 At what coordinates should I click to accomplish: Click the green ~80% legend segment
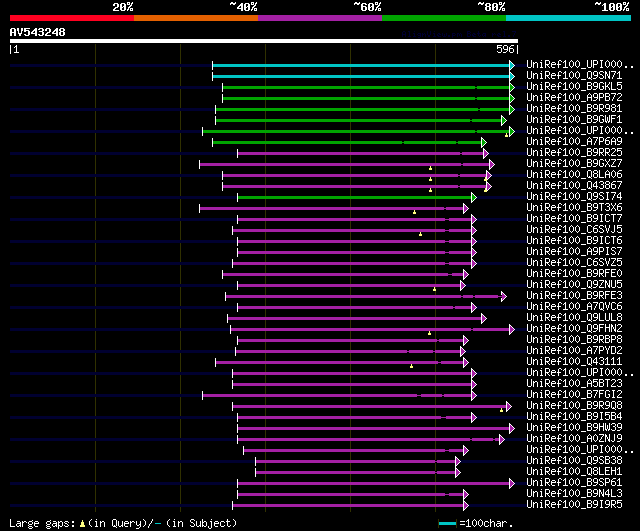444,18
